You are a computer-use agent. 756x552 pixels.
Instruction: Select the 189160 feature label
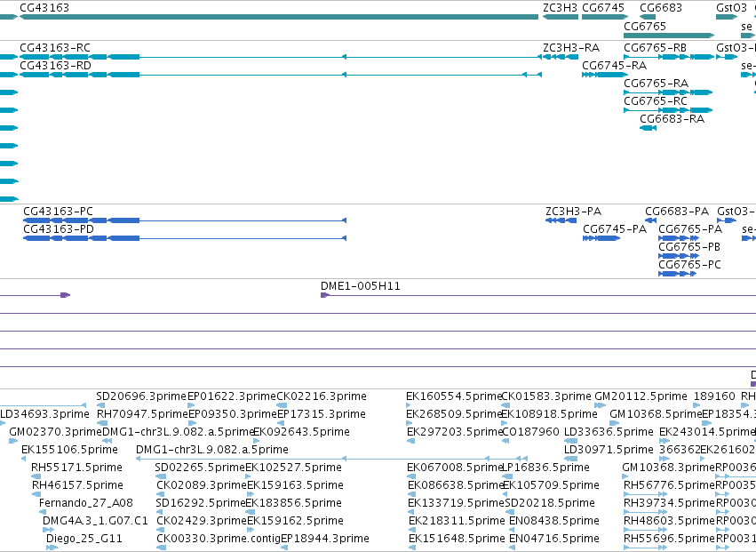714,396
